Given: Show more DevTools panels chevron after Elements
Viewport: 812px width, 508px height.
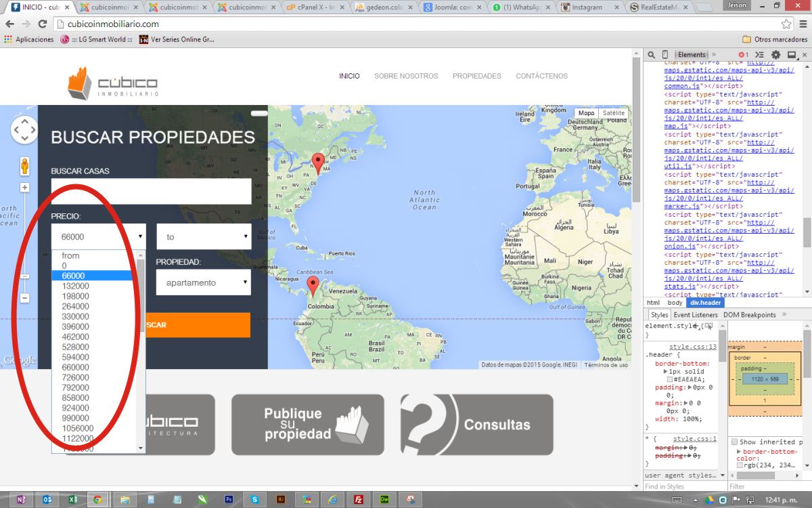Looking at the screenshot, I should tap(714, 55).
